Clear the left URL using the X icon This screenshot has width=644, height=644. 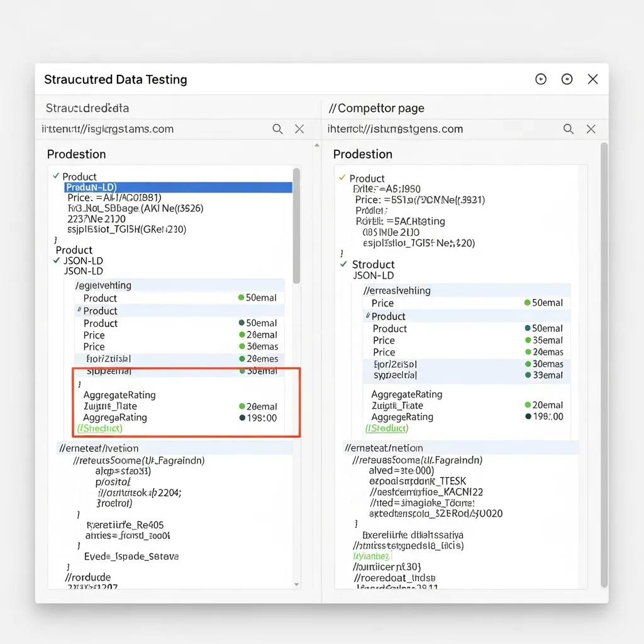click(x=299, y=129)
